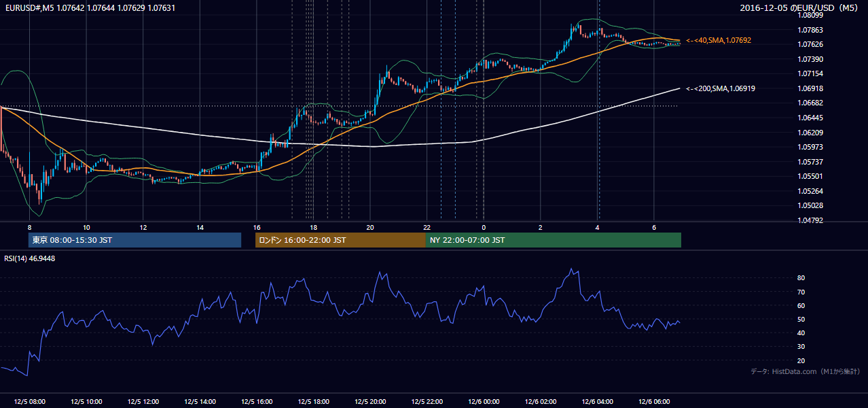
Task: Select the orange '<-<40,SMA,1.07692' label
Action: [x=719, y=41]
